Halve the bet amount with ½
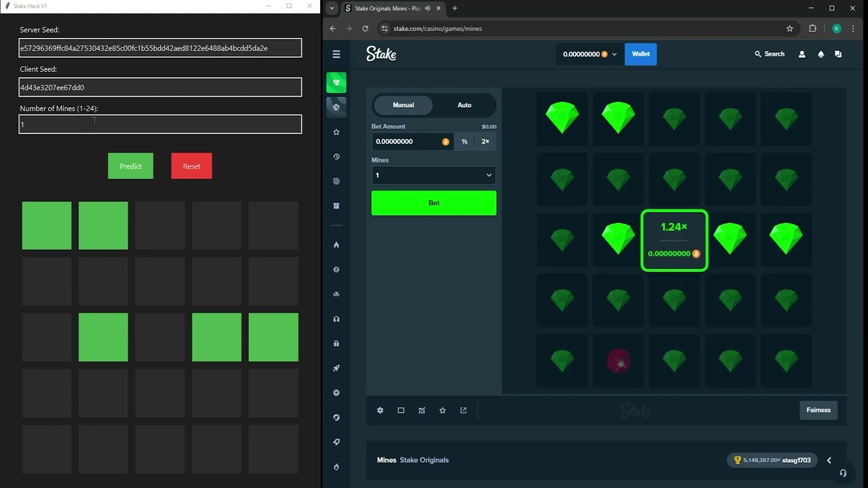This screenshot has width=868, height=488. 465,142
